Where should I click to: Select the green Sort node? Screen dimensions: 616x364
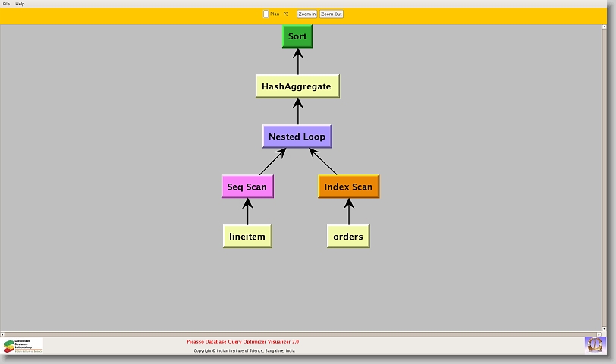(297, 36)
